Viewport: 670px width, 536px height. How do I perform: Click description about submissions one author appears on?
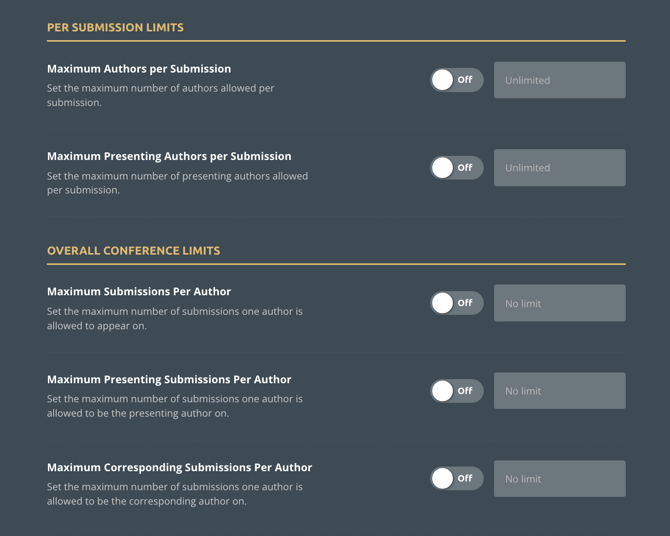(174, 318)
